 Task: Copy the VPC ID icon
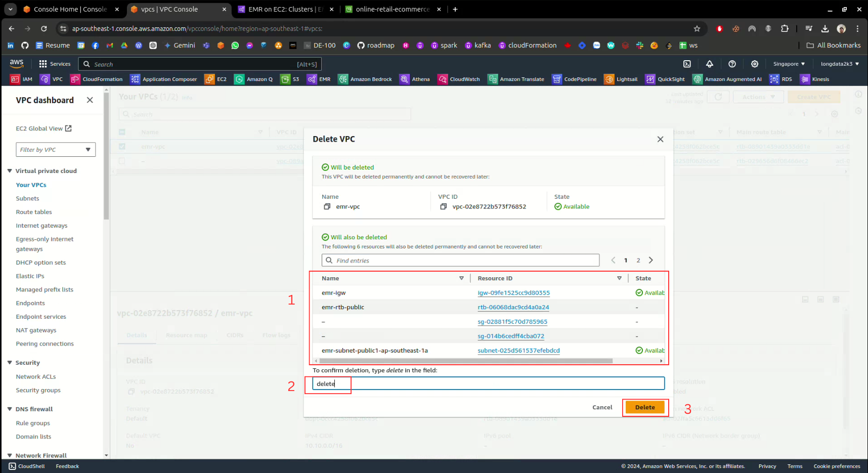coord(443,206)
